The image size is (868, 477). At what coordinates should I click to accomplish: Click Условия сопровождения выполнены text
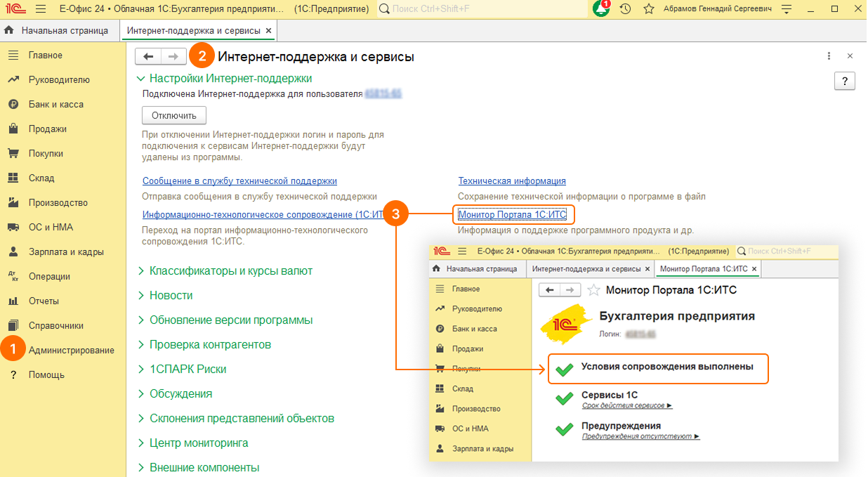(x=667, y=367)
